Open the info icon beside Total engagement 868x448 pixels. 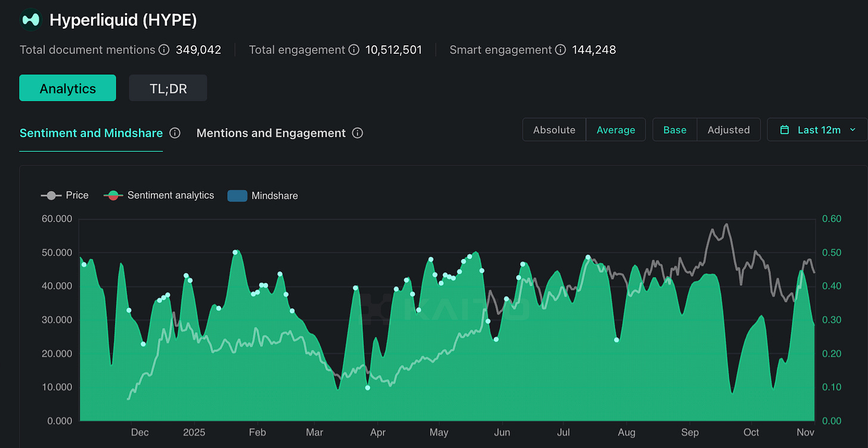(x=354, y=50)
